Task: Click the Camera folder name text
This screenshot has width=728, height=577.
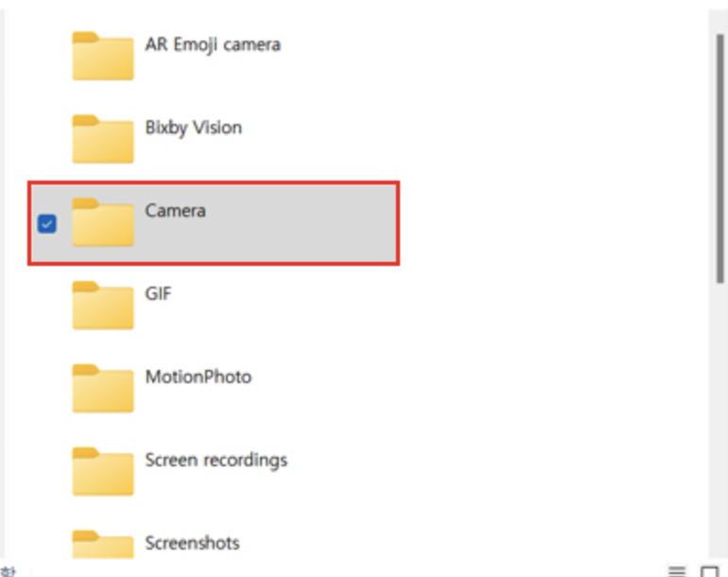Action: [x=176, y=210]
